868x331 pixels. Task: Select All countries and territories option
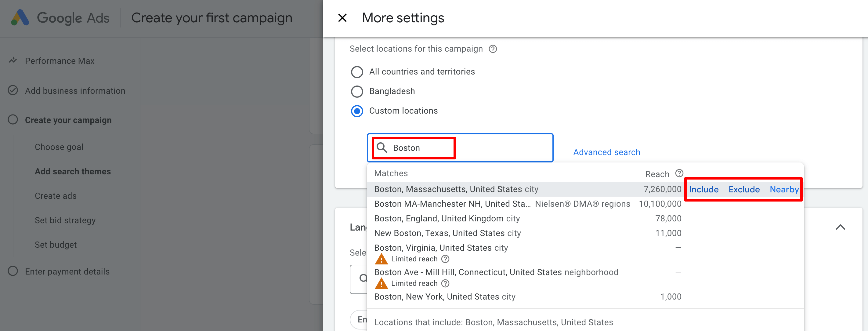[357, 72]
